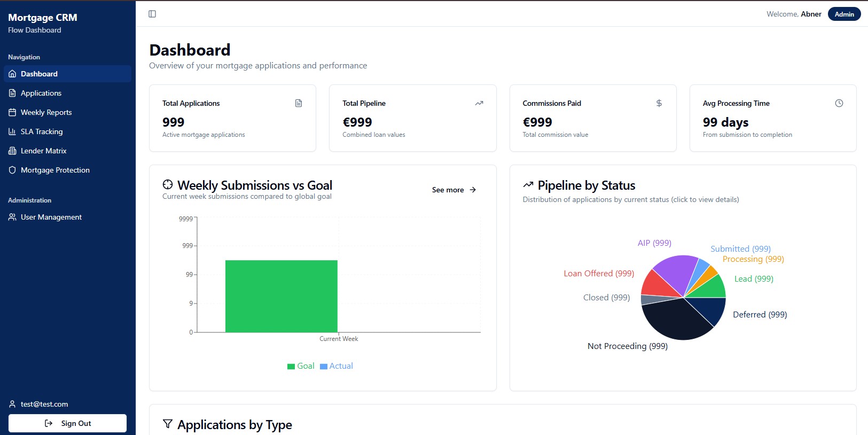Click the Admin badge in header
The image size is (868, 435).
844,14
